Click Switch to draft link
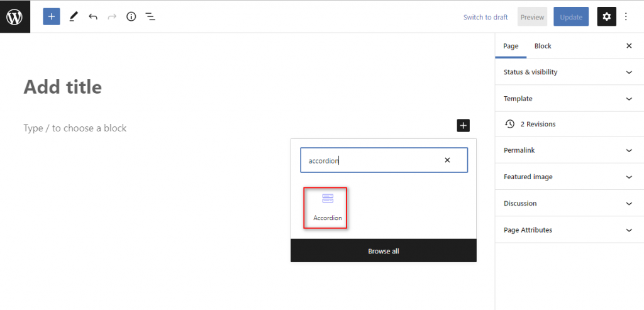Image resolution: width=644 pixels, height=310 pixels. (486, 17)
